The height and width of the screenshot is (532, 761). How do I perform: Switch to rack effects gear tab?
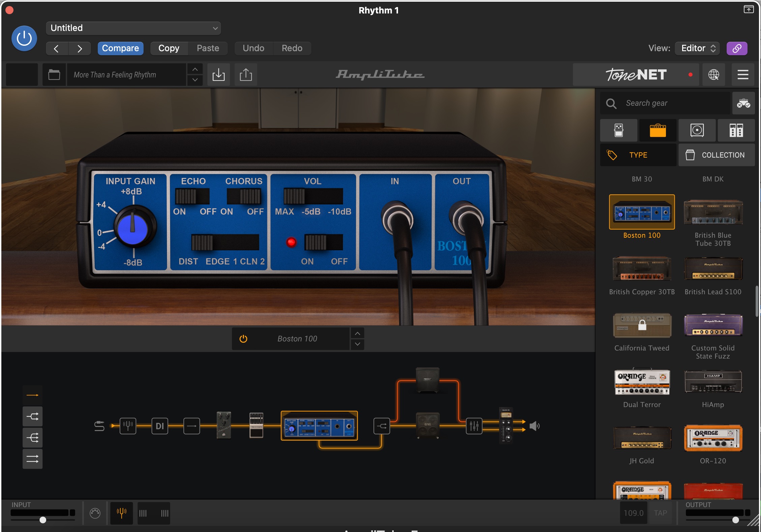point(736,130)
